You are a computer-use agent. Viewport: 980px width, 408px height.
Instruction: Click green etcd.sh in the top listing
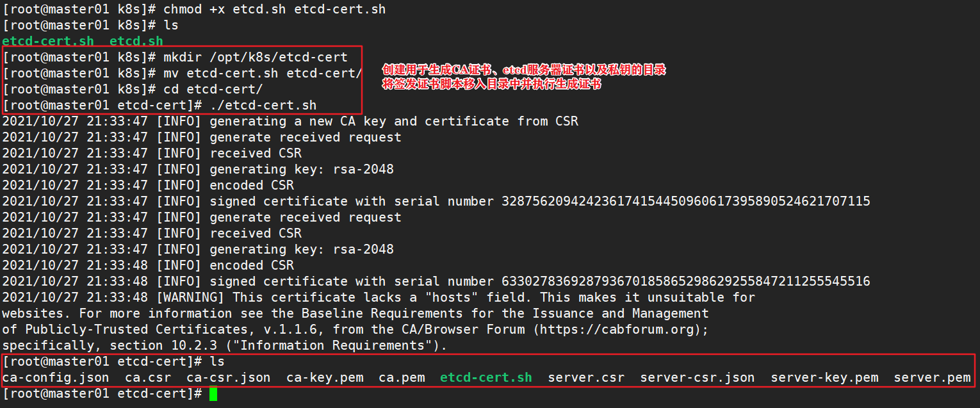pyautogui.click(x=136, y=42)
